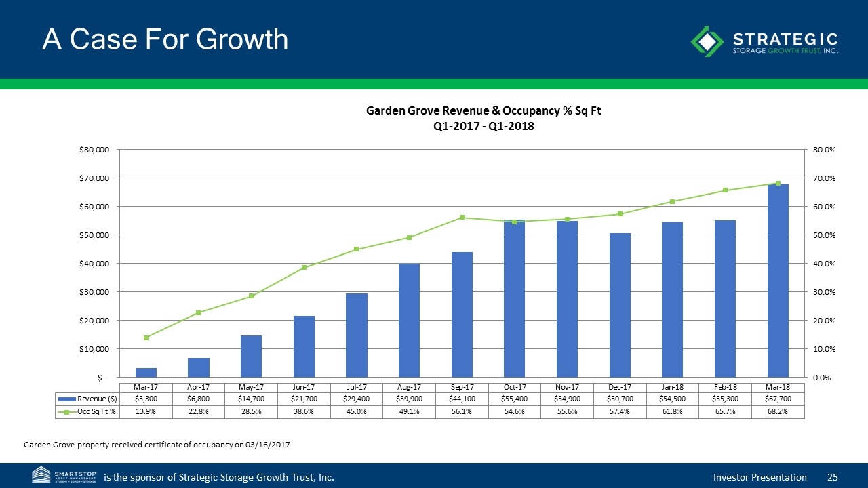Click the $67,700 revenue cell
Screen dimensions: 868x488
click(778, 400)
